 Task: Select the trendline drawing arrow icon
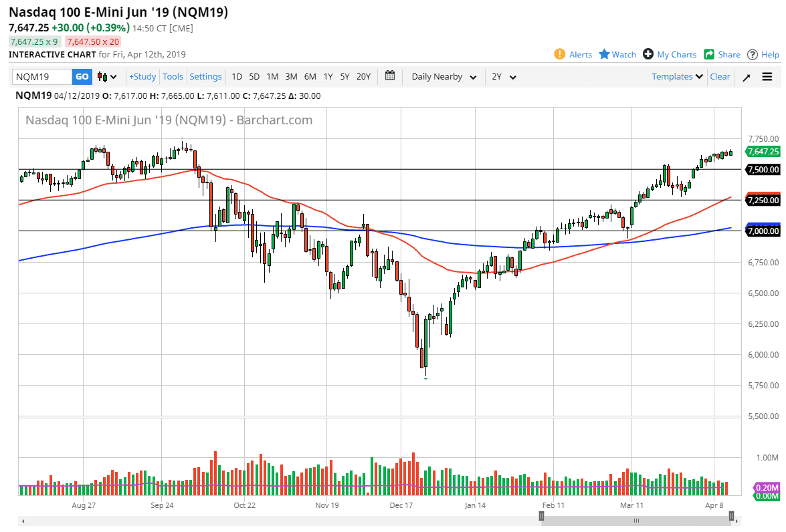[747, 77]
